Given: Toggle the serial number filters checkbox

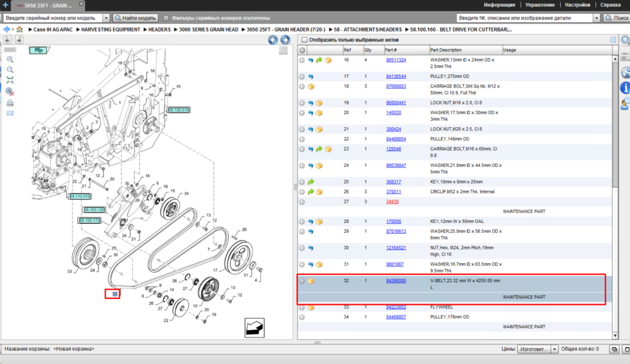Looking at the screenshot, I should pyautogui.click(x=166, y=18).
